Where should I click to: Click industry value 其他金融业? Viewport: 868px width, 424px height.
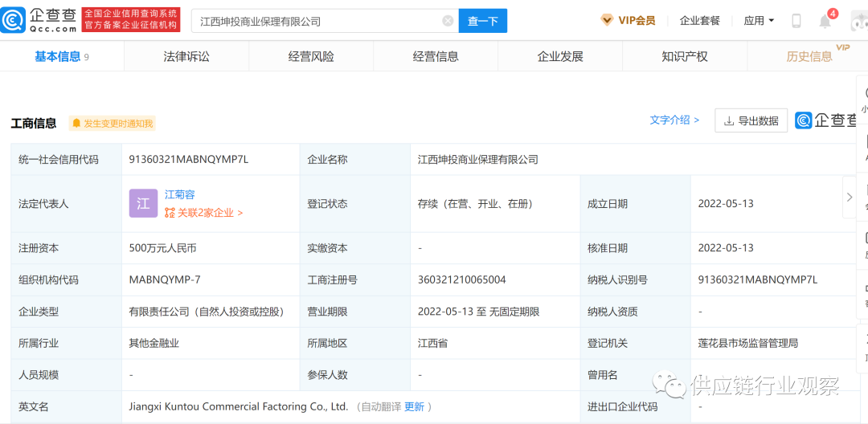[154, 343]
